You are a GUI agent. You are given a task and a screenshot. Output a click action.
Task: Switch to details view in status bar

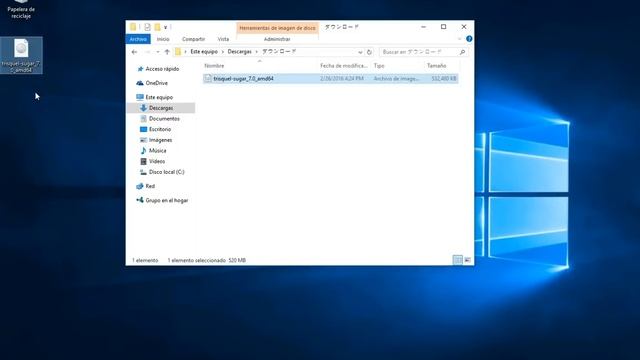click(458, 260)
